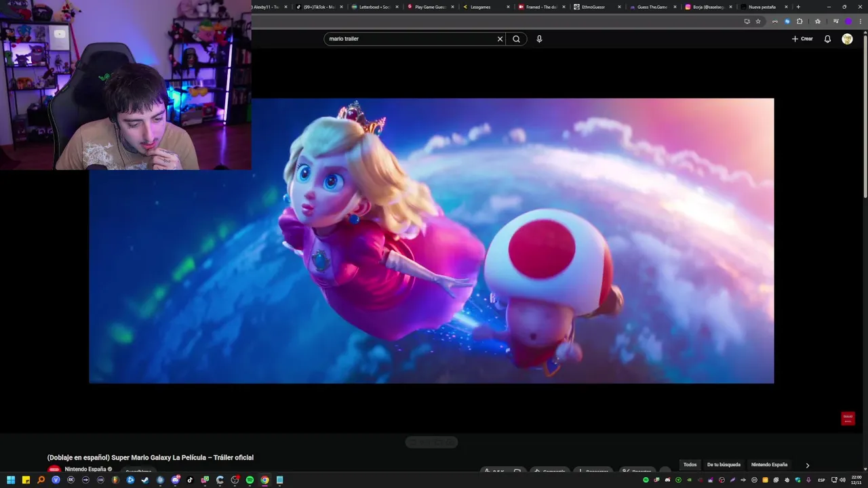Open the Chrome profile avatar
Viewport: 868px width, 488px height.
tap(848, 21)
